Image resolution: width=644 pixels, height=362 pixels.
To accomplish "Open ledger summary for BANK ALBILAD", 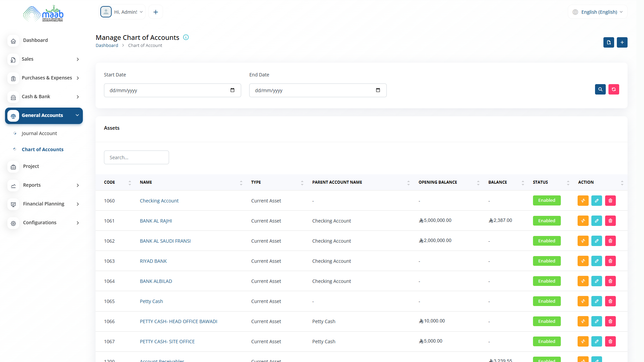I will [583, 281].
